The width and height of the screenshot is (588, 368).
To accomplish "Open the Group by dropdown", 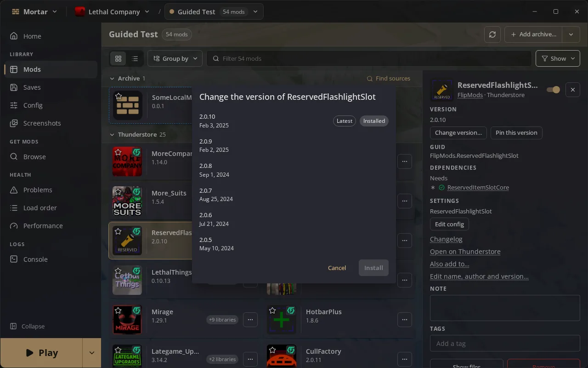I will coord(175,58).
